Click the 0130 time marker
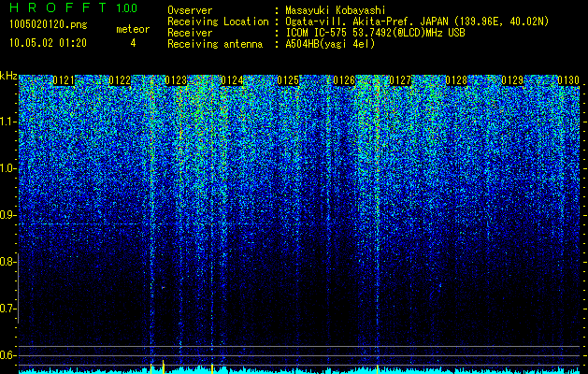 (568, 80)
